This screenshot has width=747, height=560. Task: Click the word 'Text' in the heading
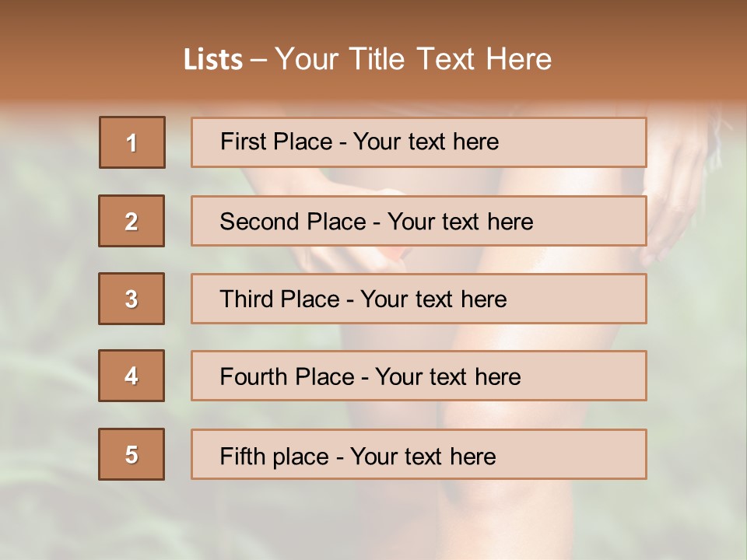[447, 59]
